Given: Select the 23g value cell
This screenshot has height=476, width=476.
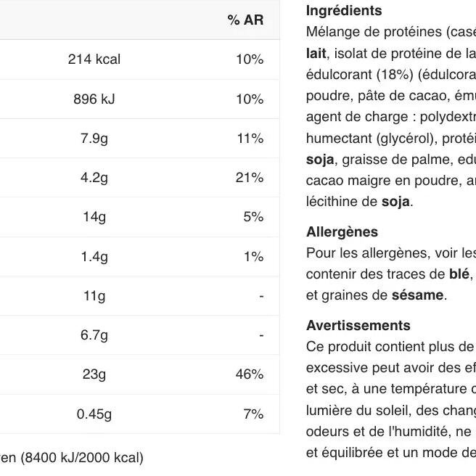Looking at the screenshot, I should pos(94,374).
